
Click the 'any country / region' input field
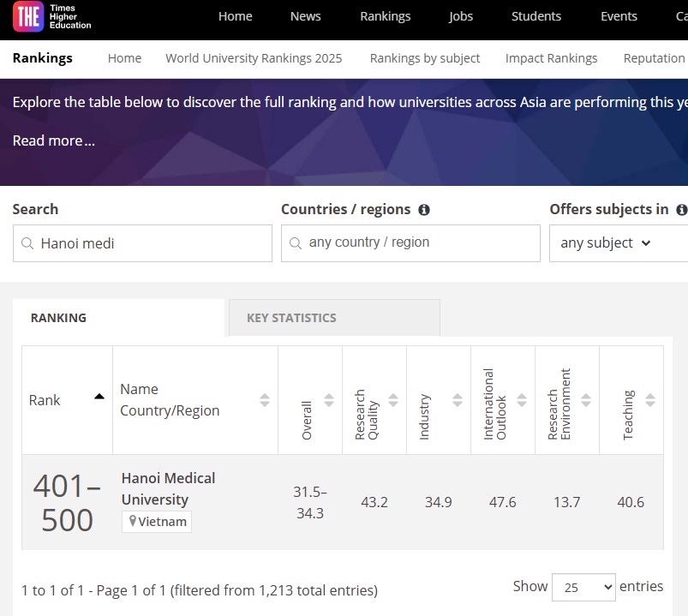pyautogui.click(x=410, y=243)
